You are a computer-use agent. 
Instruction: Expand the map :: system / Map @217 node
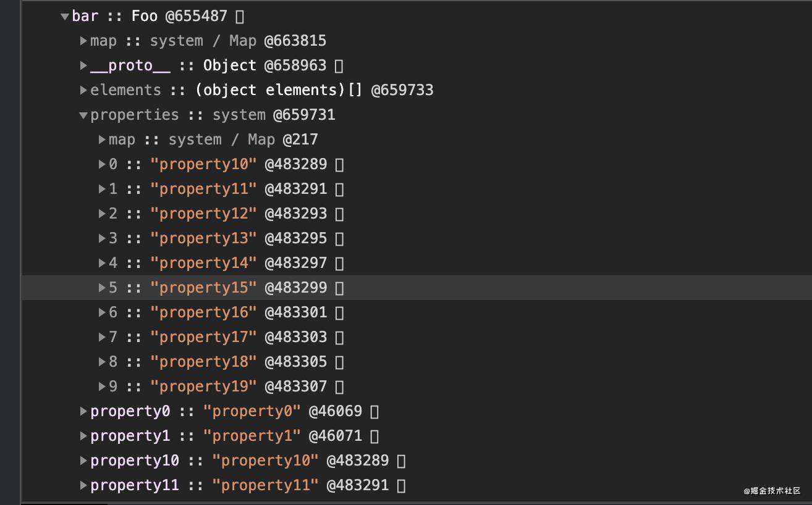coord(102,140)
